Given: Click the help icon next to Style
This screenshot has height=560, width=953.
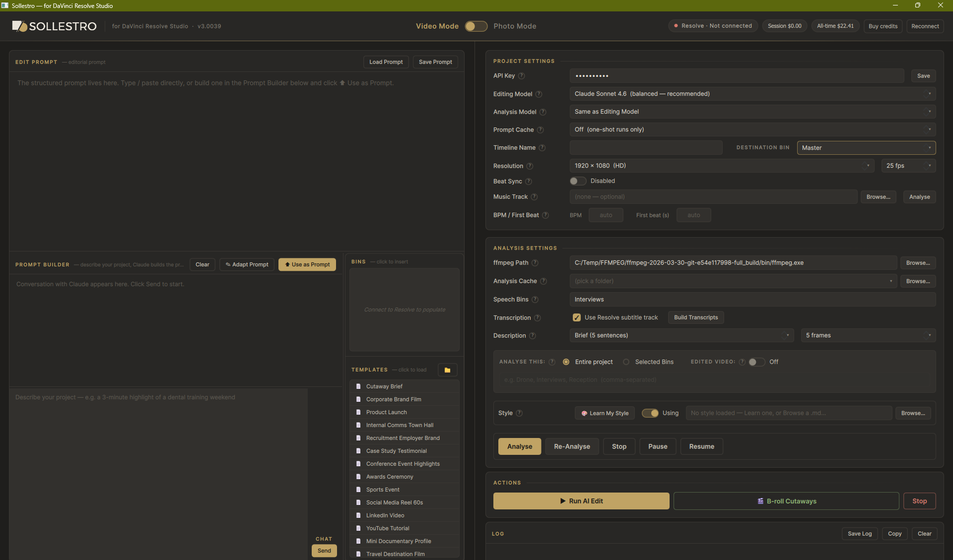Looking at the screenshot, I should [519, 413].
